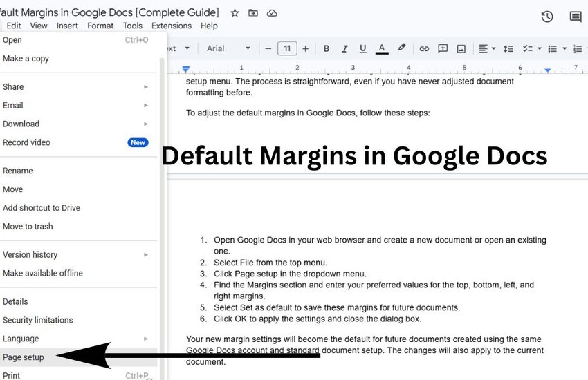This screenshot has height=380, width=588.
Task: Choose Rename from the File menu
Action: click(x=78, y=171)
